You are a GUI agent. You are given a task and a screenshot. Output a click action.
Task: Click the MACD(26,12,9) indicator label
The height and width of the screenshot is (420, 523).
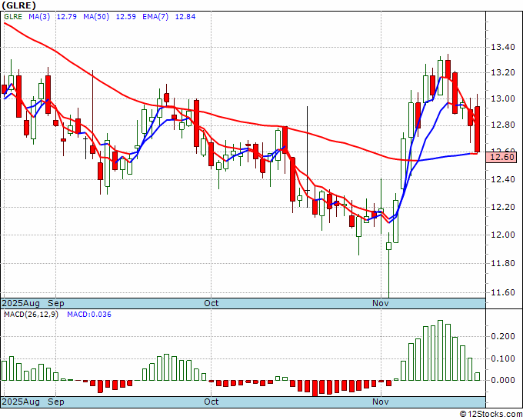[x=31, y=315]
